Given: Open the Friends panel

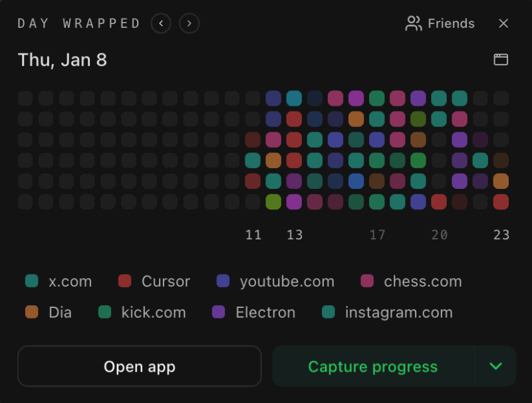Looking at the screenshot, I should coord(440,24).
